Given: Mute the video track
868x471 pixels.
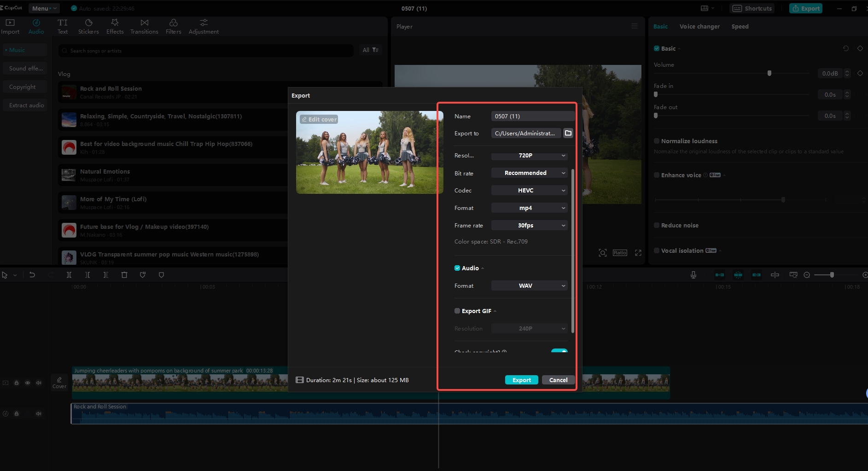Looking at the screenshot, I should (x=39, y=383).
